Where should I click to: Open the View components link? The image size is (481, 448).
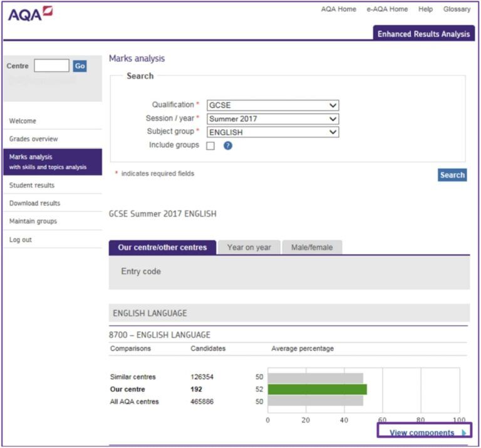(x=422, y=433)
